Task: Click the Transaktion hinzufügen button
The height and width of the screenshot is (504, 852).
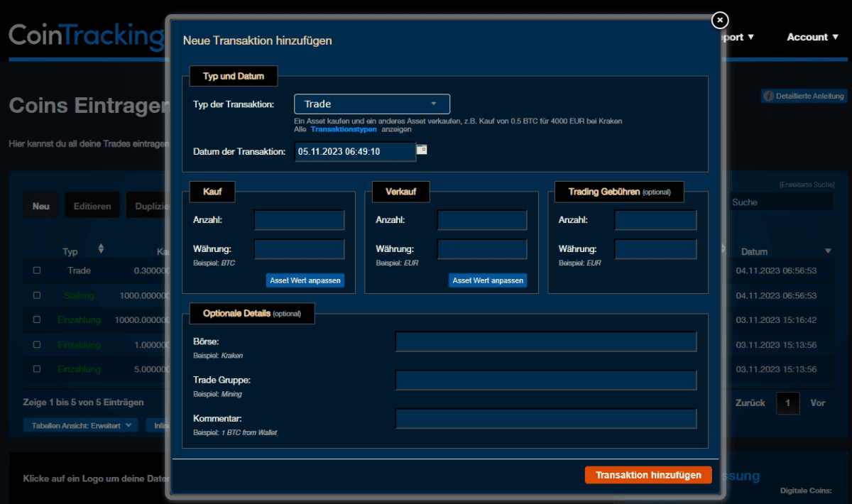Action: coord(648,475)
